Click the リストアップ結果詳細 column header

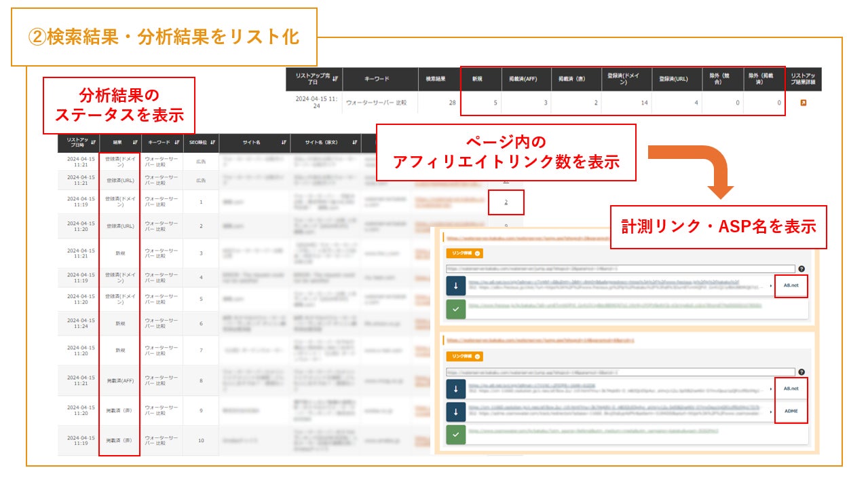pos(804,79)
